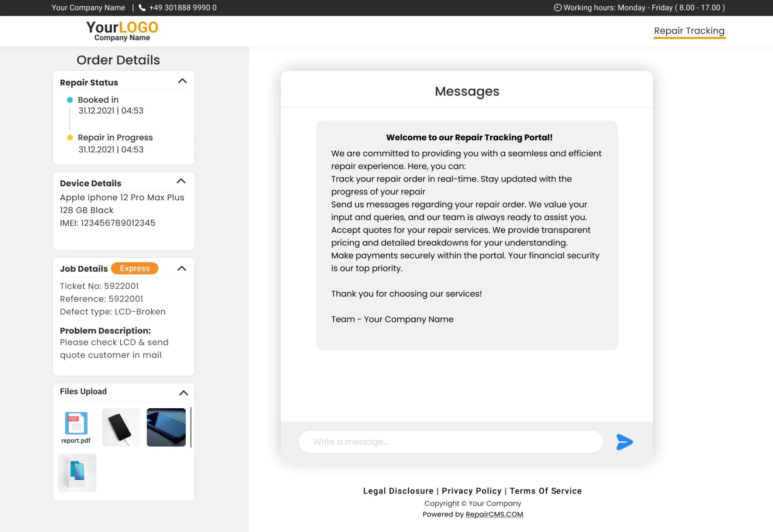Open the report.pdf file icon
The image size is (773, 532).
pos(76,423)
